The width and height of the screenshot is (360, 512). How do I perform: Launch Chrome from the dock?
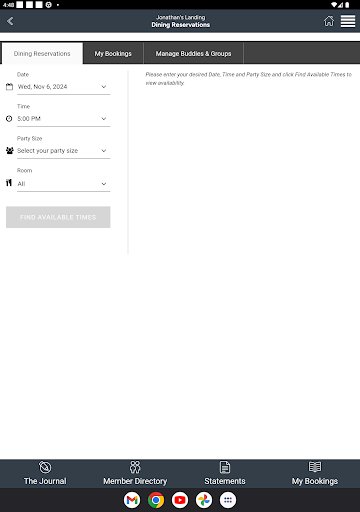click(x=156, y=500)
